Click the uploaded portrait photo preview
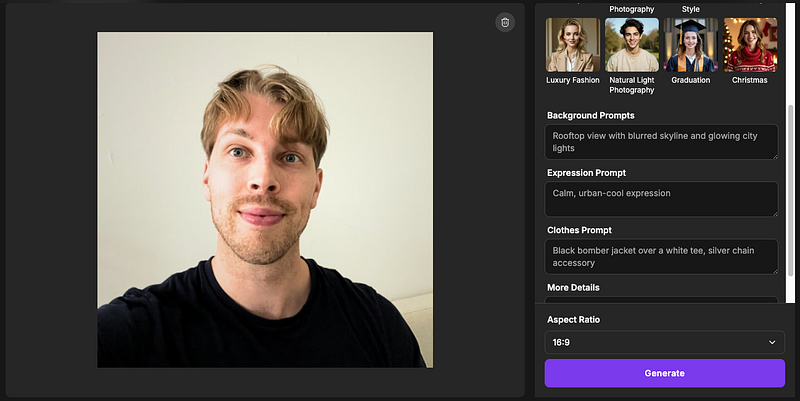Image resolution: width=800 pixels, height=401 pixels. 265,199
